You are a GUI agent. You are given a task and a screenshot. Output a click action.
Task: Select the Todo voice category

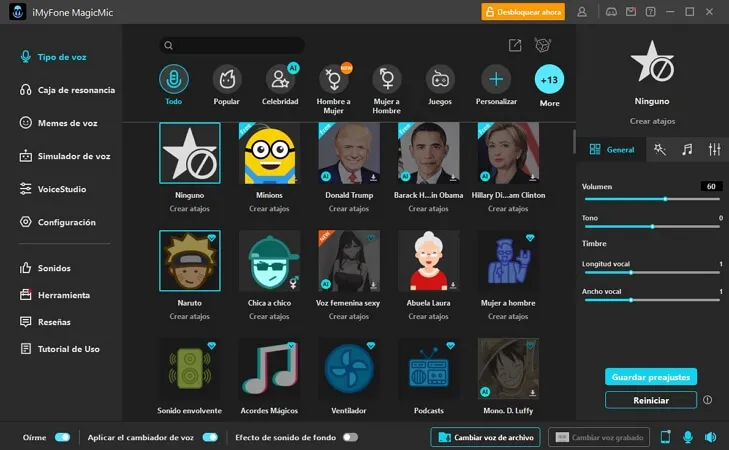[174, 85]
